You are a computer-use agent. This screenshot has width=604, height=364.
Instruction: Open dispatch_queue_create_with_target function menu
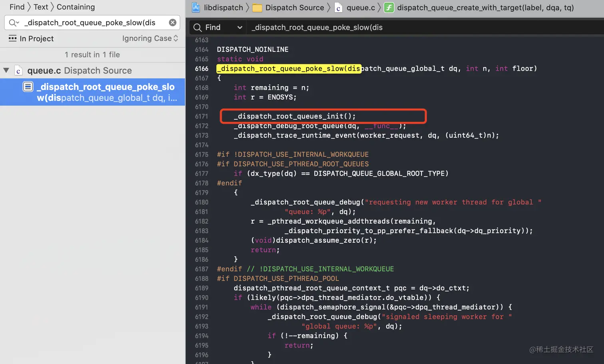click(x=485, y=8)
